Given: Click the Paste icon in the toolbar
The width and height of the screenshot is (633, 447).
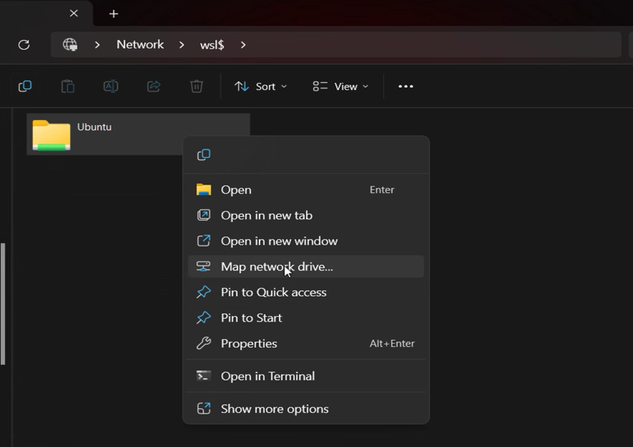Looking at the screenshot, I should 68,87.
